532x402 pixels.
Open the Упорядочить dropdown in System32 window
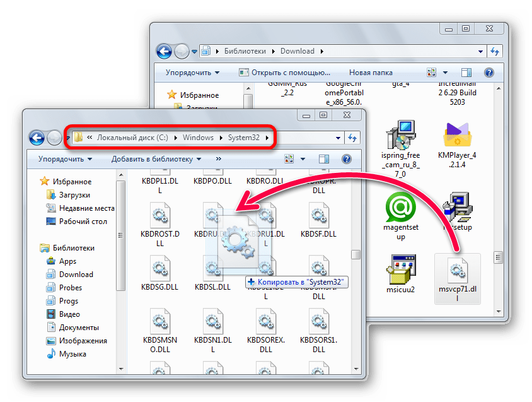pyautogui.click(x=65, y=159)
